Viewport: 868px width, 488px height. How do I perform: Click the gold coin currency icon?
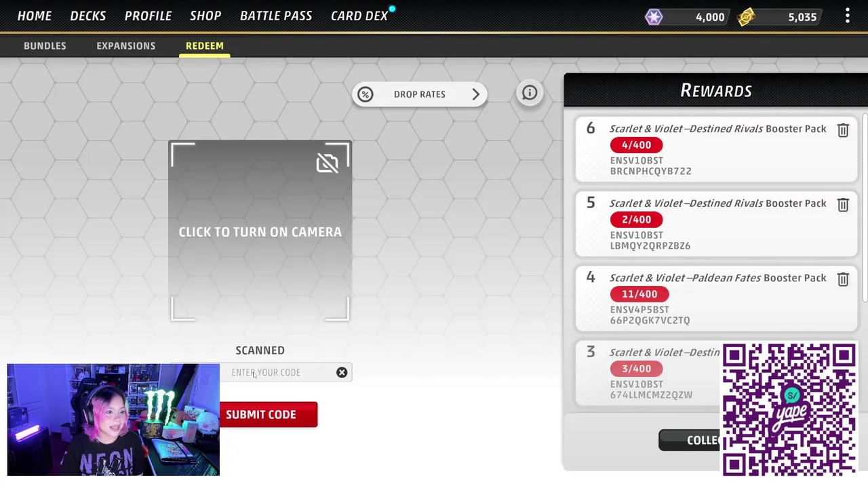pyautogui.click(x=747, y=17)
